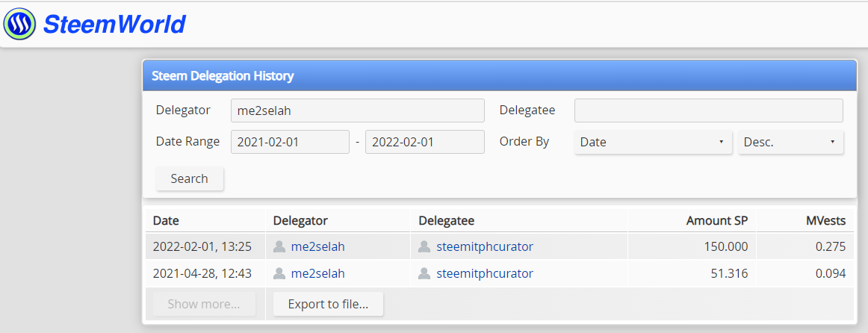This screenshot has width=868, height=333.
Task: Click the SteemWorld logo icon
Action: coord(19,24)
